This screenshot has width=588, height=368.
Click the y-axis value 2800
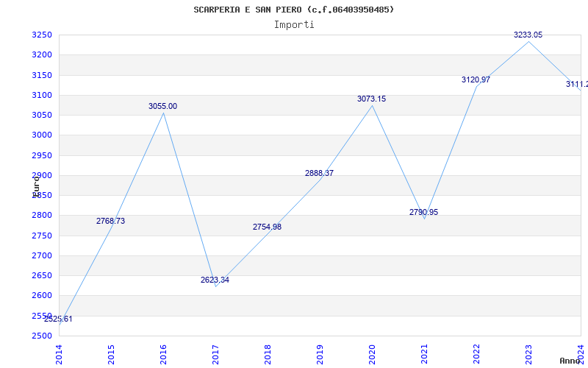(42, 216)
